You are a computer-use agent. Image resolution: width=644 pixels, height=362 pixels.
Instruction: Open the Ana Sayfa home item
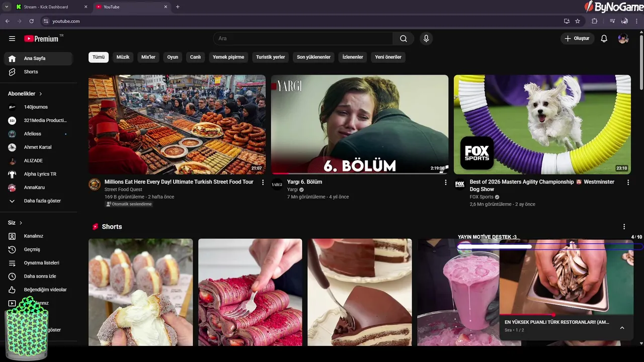(38, 58)
